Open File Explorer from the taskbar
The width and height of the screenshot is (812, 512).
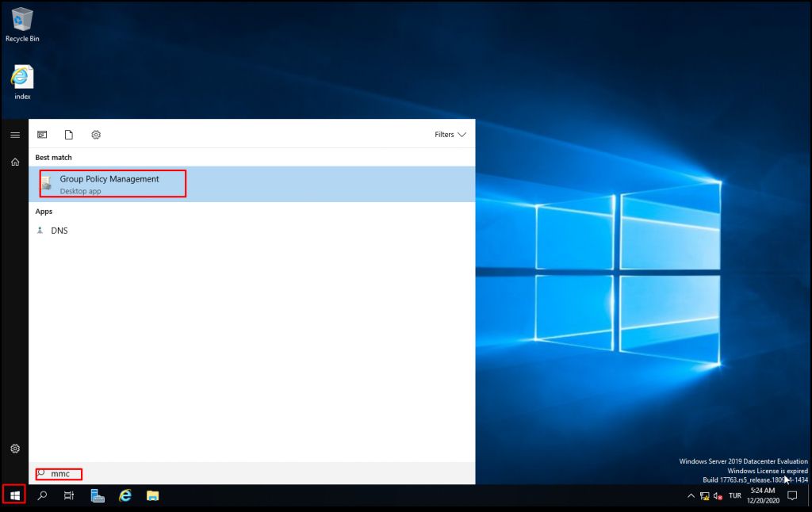click(x=153, y=495)
